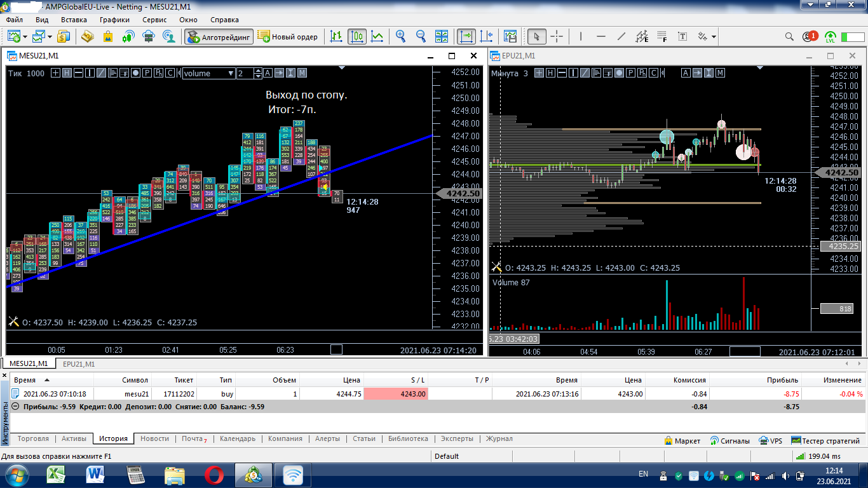The image size is (868, 488).
Task: Select the text label drawing tool
Action: (x=683, y=36)
